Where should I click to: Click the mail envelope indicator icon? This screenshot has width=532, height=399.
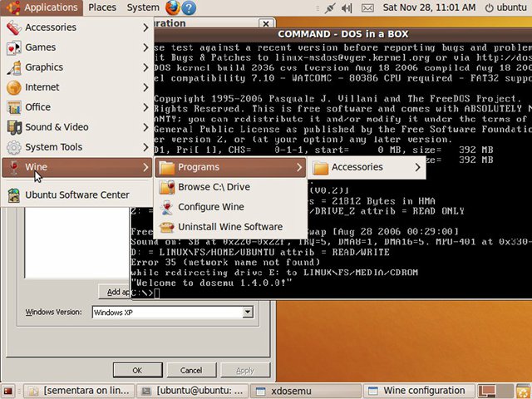tap(367, 7)
